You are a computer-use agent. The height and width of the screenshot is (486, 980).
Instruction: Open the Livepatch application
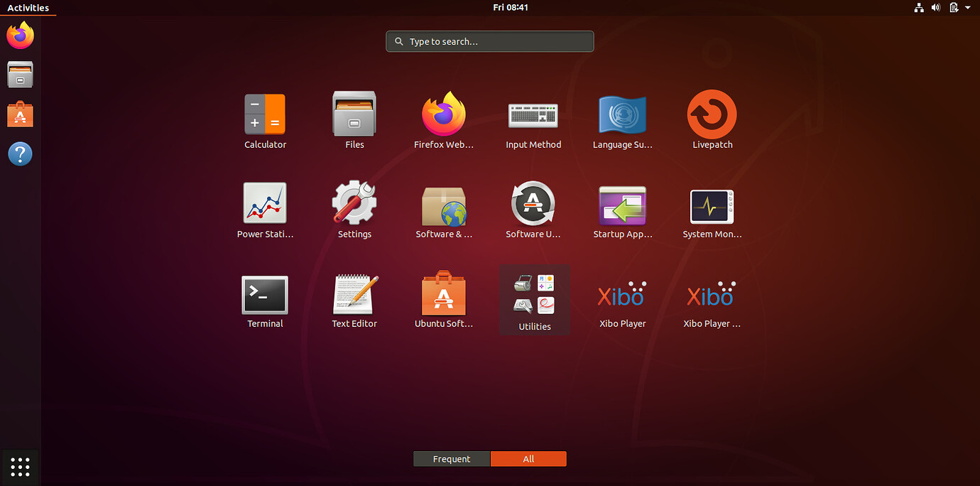tap(712, 115)
